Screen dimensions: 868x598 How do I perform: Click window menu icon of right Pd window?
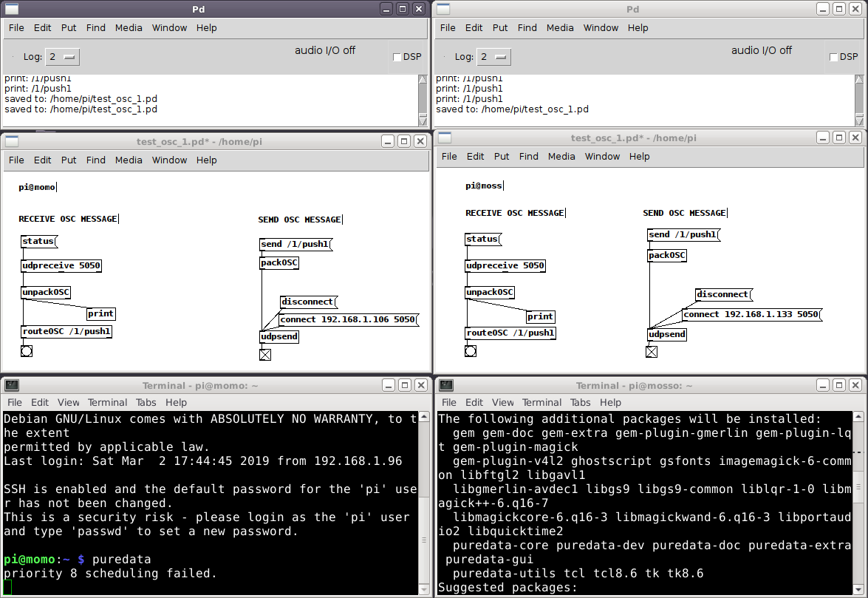pos(445,9)
